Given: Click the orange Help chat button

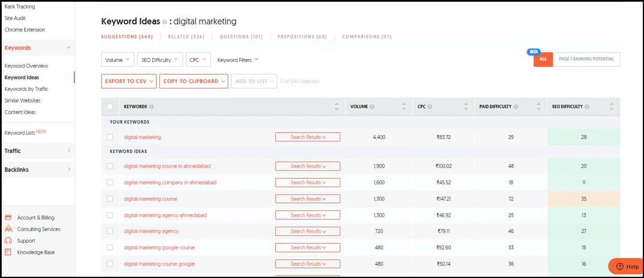Looking at the screenshot, I should click(625, 267).
